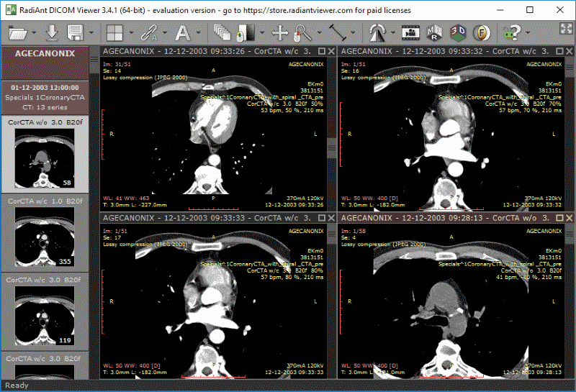Click the image scroll slider in the Se: 14 panel
576x392 pixels.
332,148
